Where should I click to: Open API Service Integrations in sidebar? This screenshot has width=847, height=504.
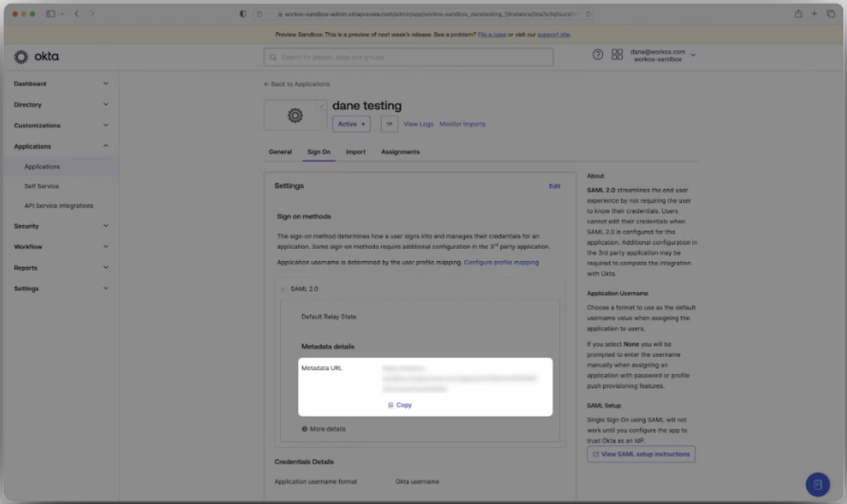[x=60, y=206]
